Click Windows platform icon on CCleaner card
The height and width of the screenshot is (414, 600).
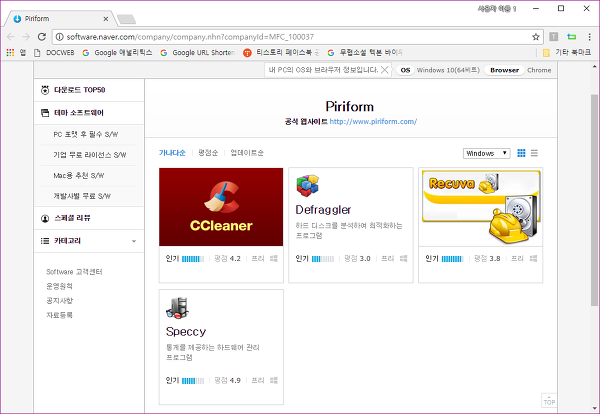[274, 259]
